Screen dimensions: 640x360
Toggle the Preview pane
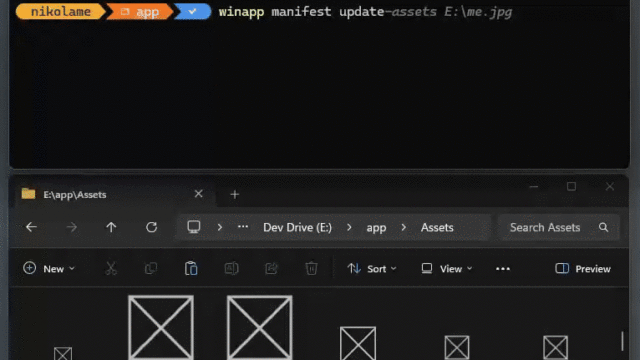(x=583, y=269)
